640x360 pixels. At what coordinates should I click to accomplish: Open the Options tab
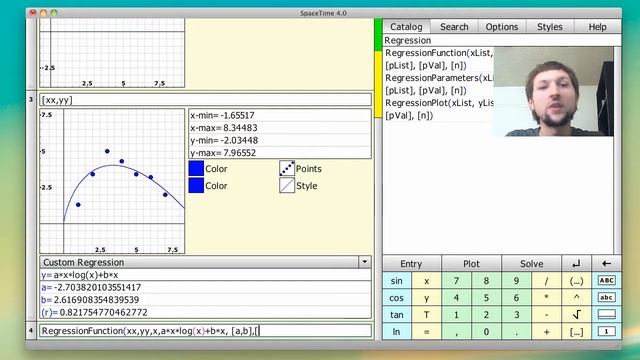click(x=502, y=27)
